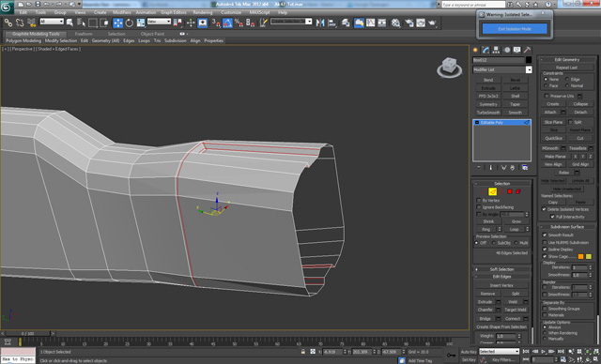The image size is (601, 364).
Task: Toggle the Percent Snap icon
Action: click(x=239, y=23)
